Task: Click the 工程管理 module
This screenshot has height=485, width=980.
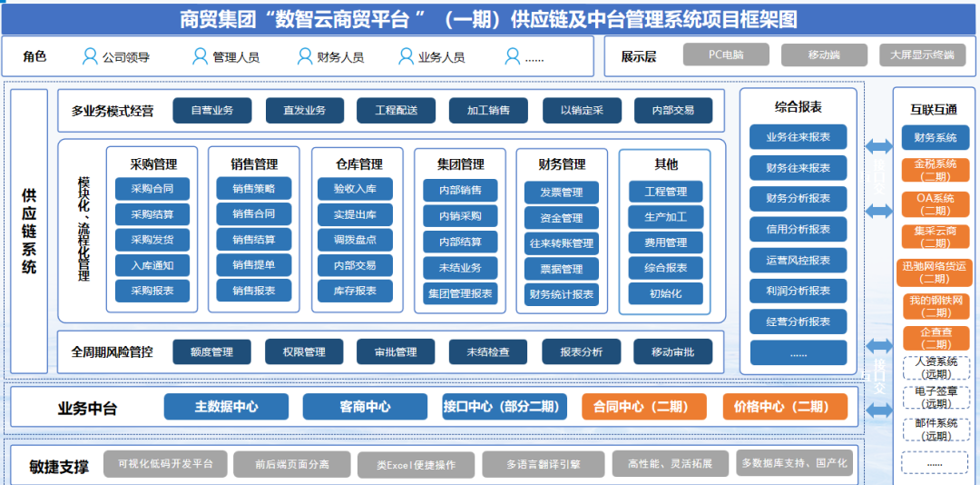Action: (x=666, y=192)
